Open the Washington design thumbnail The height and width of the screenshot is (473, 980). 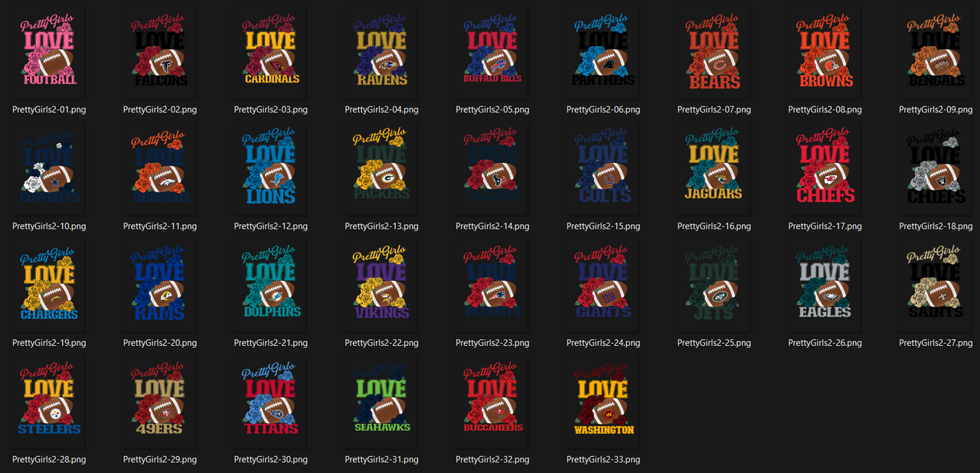pyautogui.click(x=603, y=401)
